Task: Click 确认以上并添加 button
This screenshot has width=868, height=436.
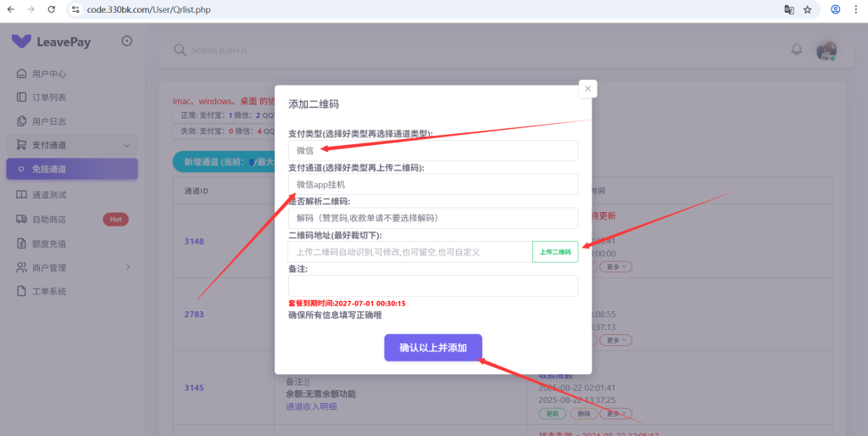Action: 433,348
